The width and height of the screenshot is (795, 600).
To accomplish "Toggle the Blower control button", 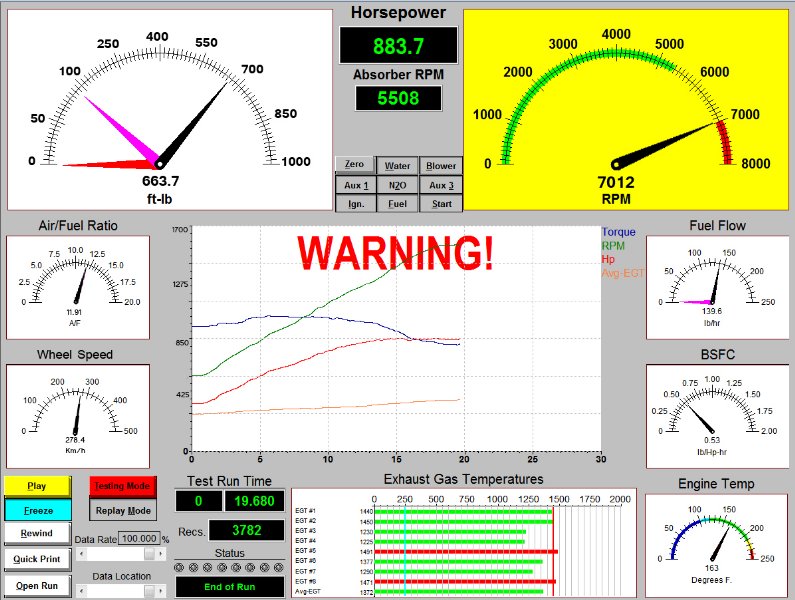I will [441, 166].
